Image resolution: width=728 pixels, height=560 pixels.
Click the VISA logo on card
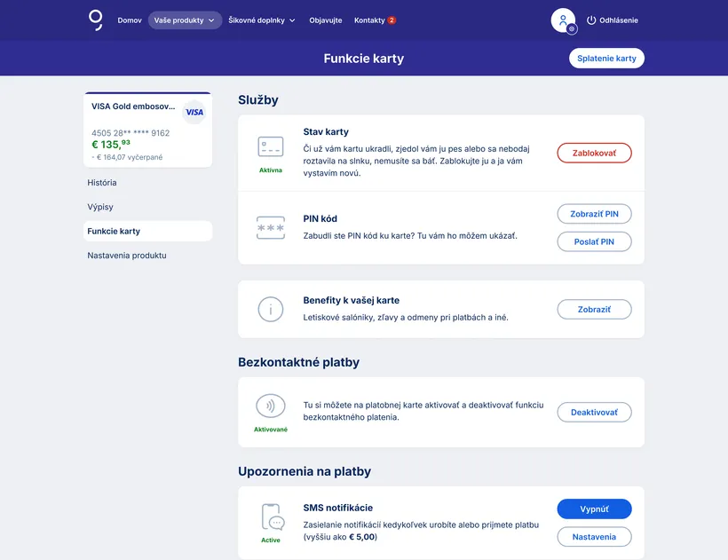(194, 113)
